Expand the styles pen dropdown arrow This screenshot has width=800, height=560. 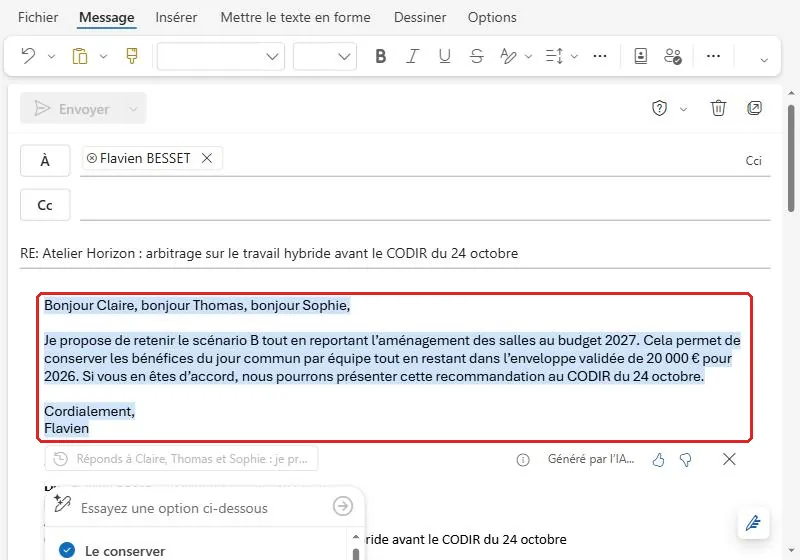tap(529, 56)
